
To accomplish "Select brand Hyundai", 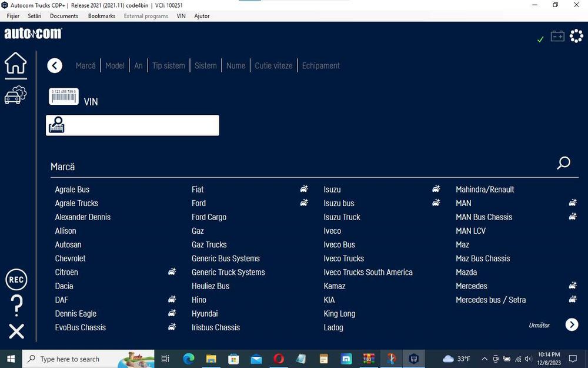I will [x=205, y=314].
